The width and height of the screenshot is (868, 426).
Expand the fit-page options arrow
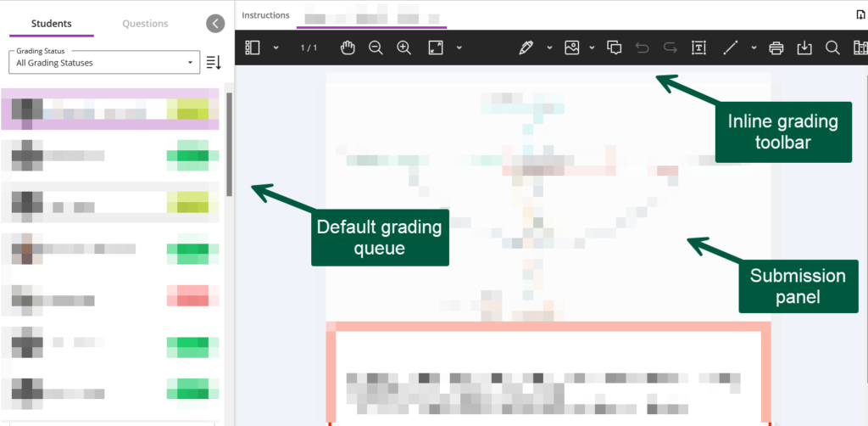(459, 48)
